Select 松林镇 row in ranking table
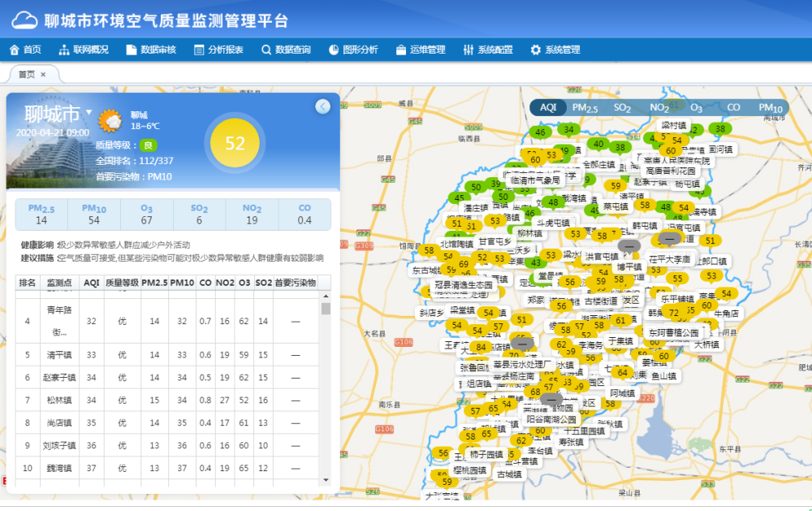The height and width of the screenshot is (511, 812). click(x=166, y=400)
